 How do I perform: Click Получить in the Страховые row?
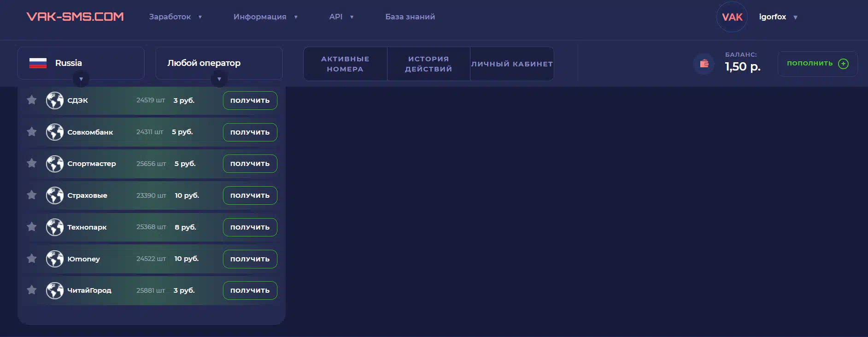pos(250,195)
